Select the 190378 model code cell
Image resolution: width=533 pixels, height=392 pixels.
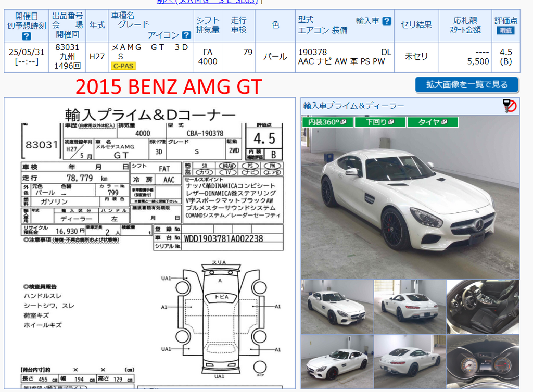[x=345, y=57]
